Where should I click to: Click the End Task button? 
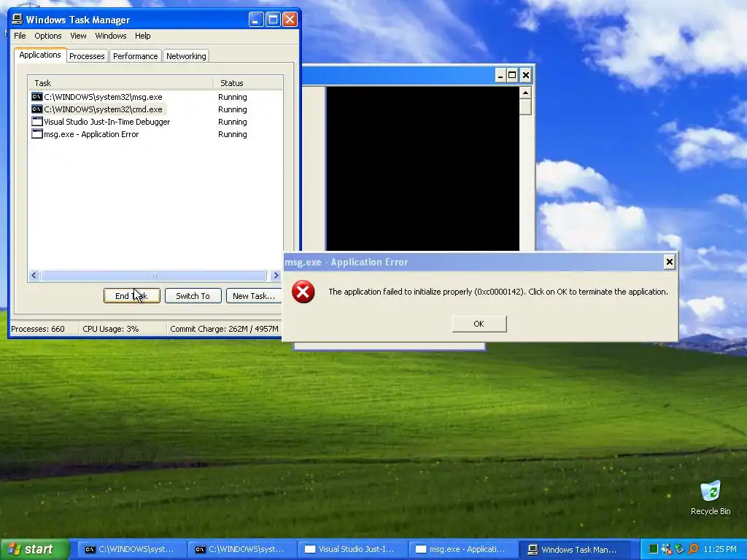coord(131,296)
